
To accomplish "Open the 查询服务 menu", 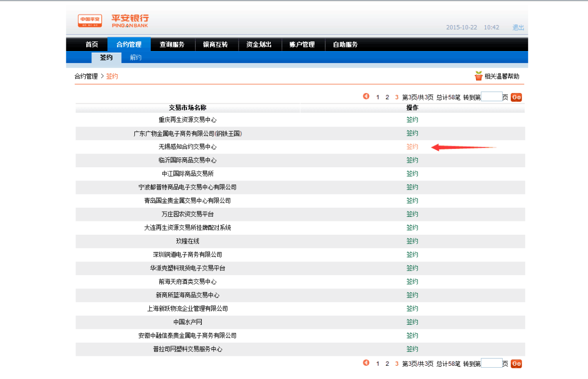I will [172, 44].
